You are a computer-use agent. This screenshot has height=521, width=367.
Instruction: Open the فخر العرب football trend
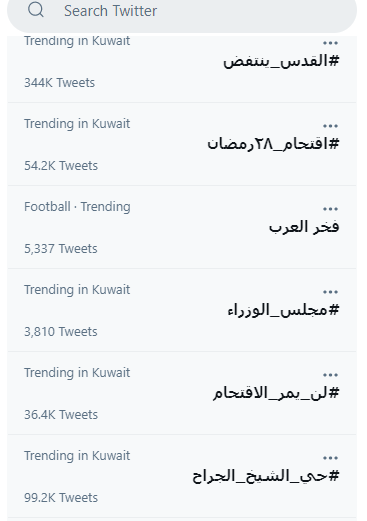coord(304,227)
